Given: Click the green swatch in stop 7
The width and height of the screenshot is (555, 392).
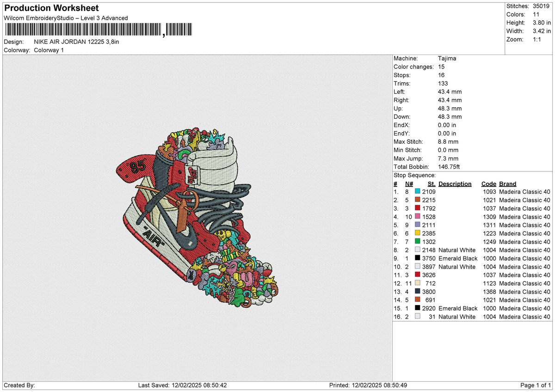Looking at the screenshot, I should pyautogui.click(x=418, y=242).
